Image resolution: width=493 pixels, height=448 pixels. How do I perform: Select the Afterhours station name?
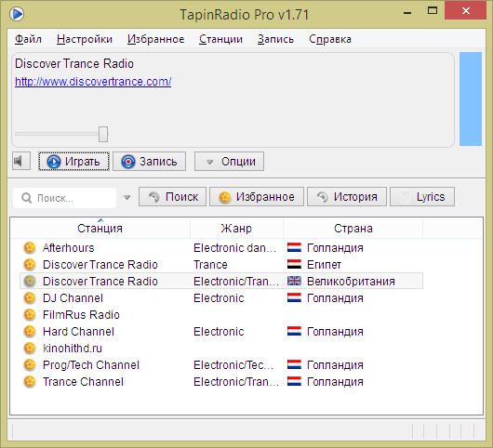[69, 248]
